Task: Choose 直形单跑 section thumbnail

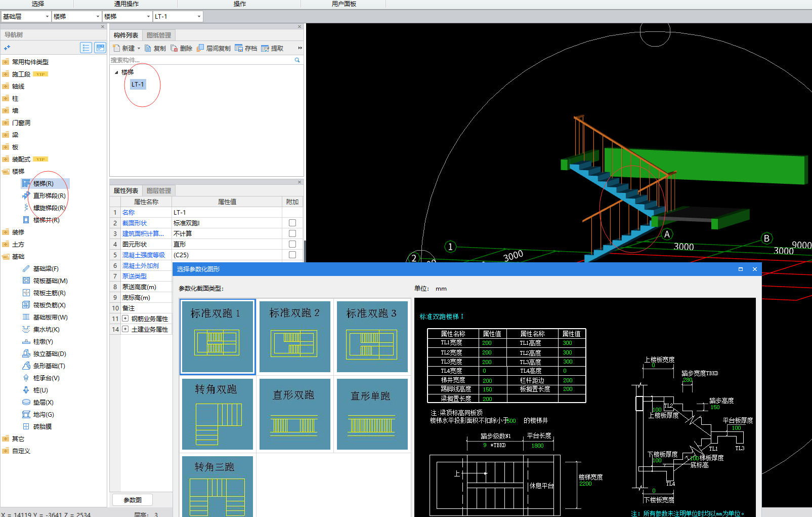Action: (x=372, y=414)
